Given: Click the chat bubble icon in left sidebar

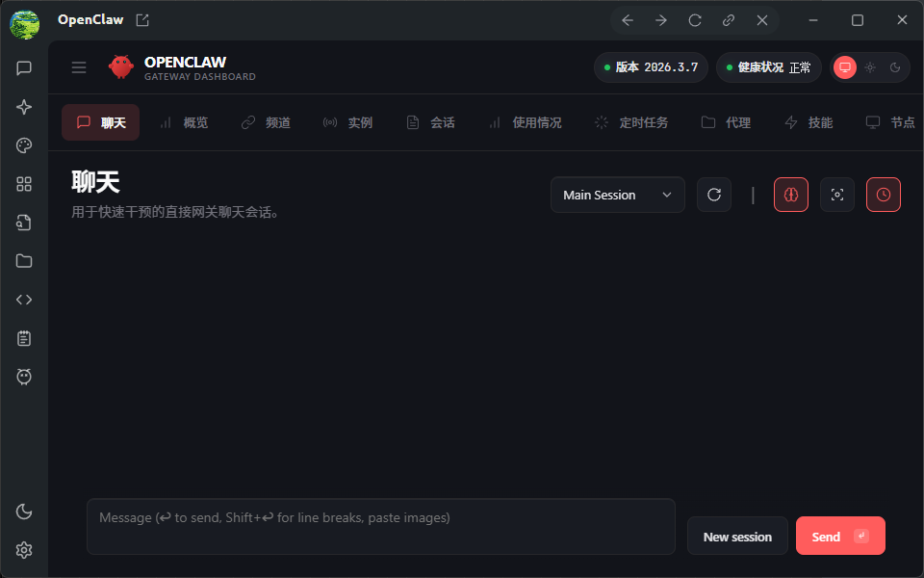Looking at the screenshot, I should (24, 68).
